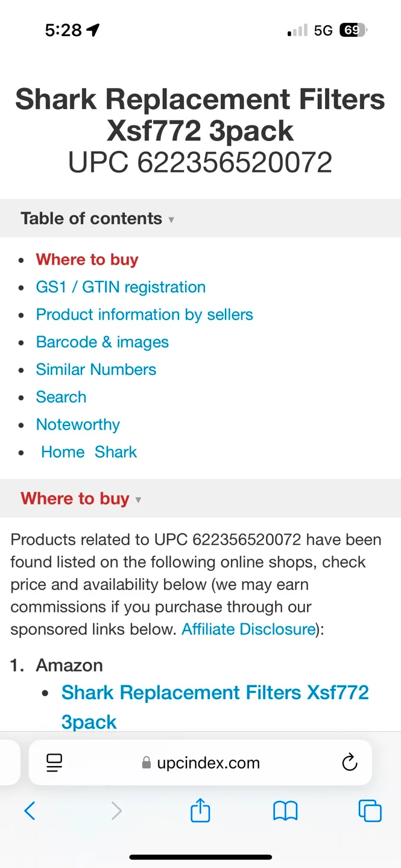This screenshot has height=868, width=401.
Task: Open the Safari bookmarks icon
Action: [285, 811]
